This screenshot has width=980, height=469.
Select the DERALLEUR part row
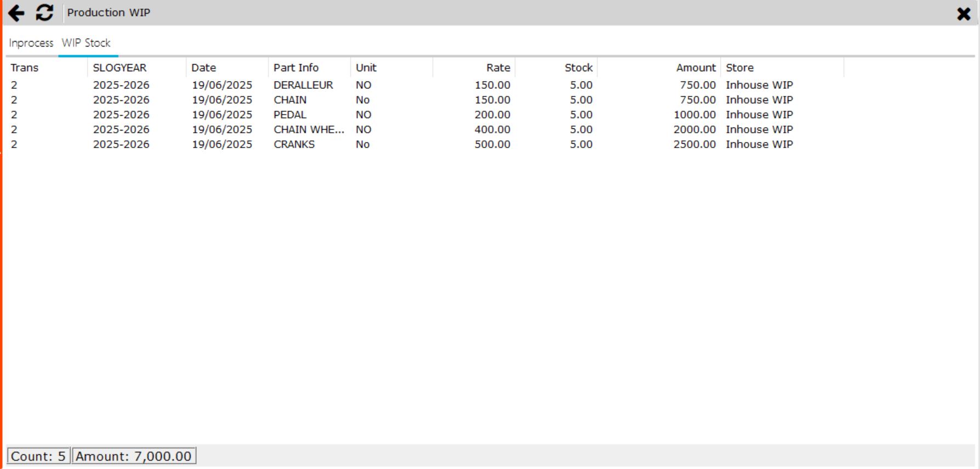click(x=303, y=85)
